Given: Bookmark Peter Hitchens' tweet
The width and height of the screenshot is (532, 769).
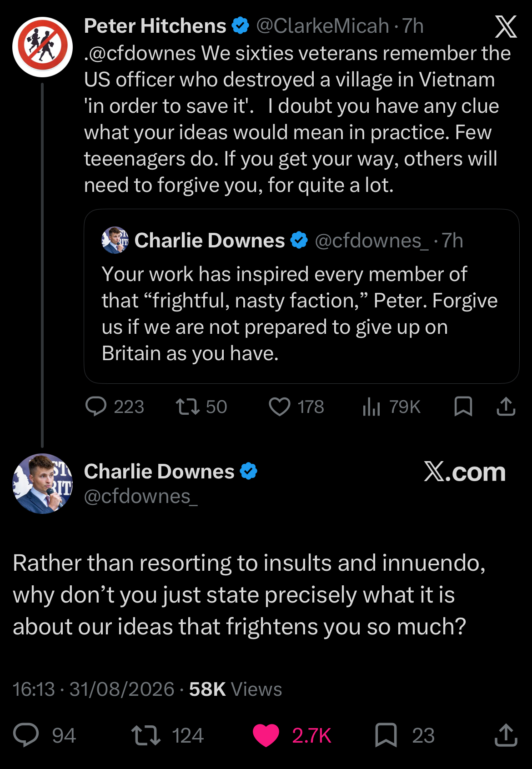Looking at the screenshot, I should [463, 407].
